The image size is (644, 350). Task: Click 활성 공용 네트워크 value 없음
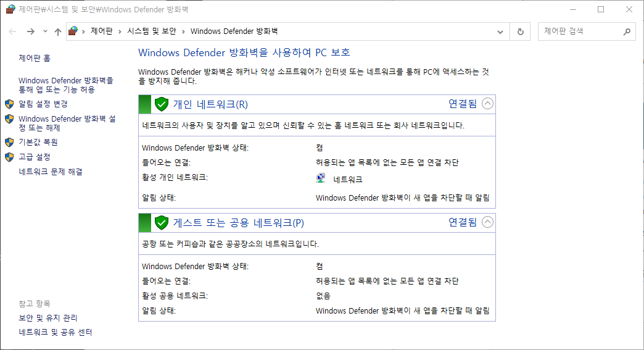[x=323, y=296]
